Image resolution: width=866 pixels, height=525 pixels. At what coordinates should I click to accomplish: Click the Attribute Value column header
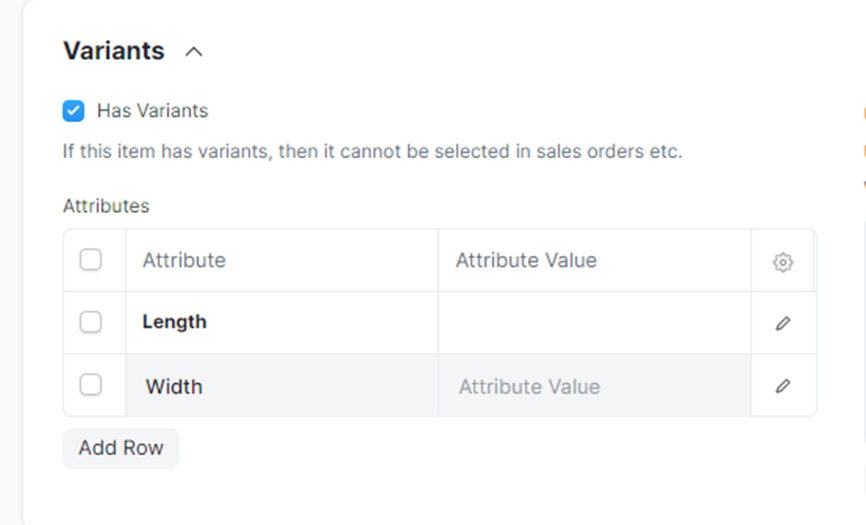526,260
